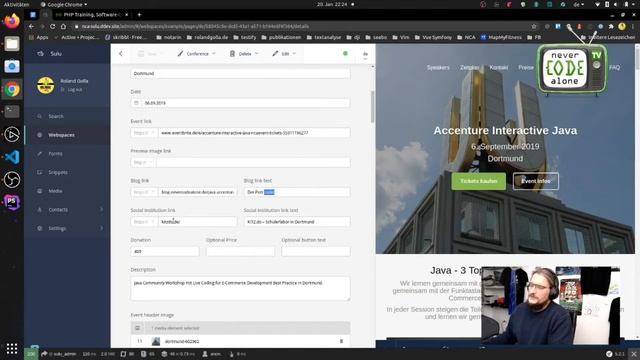The width and height of the screenshot is (640, 360).
Task: Launch Visual Studio Code from the dock
Action: point(12,157)
